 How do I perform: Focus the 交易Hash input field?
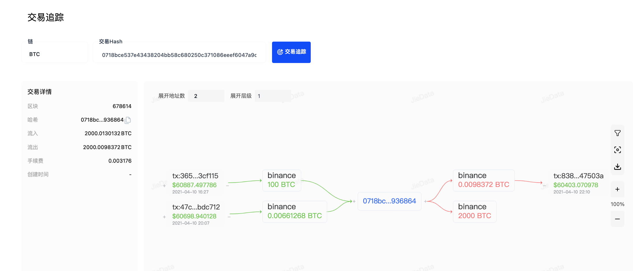point(179,52)
